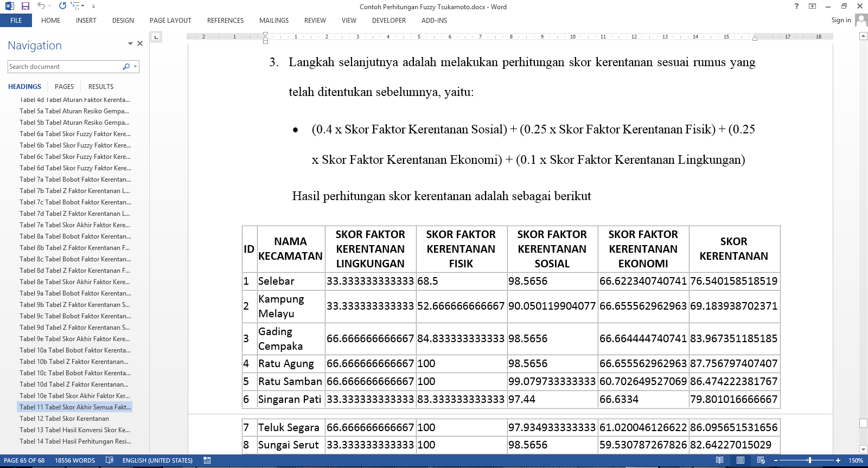868x468 pixels.
Task: Switch to Web Layout view
Action: click(761, 460)
